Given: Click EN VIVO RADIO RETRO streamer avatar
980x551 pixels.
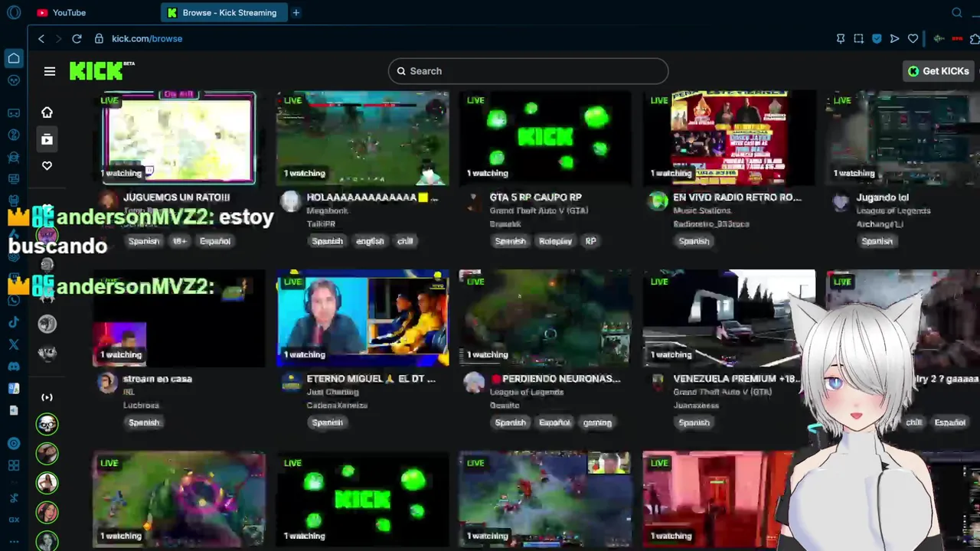Looking at the screenshot, I should point(658,201).
